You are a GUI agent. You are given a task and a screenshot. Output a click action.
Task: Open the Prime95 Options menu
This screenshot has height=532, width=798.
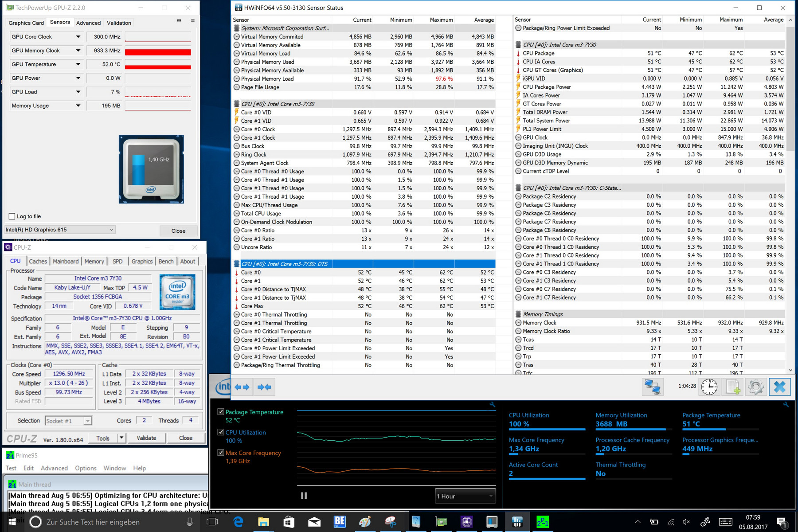coord(86,468)
